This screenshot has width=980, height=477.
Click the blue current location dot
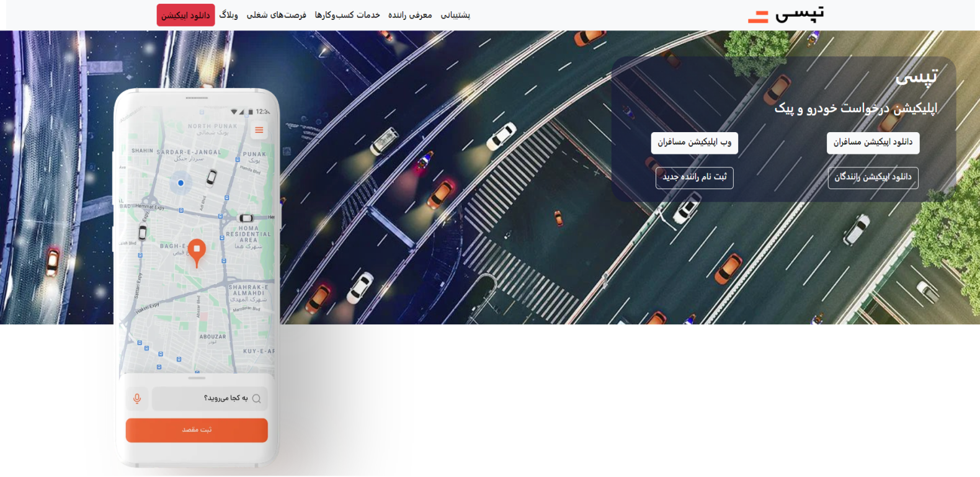click(180, 183)
